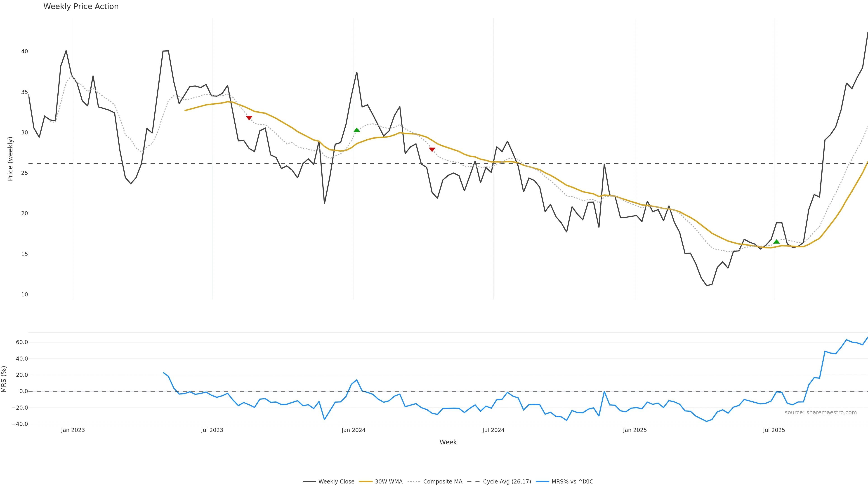Screen dimensions: 868x488
Task: Click the green up-triangle marker near July 2025
Action: click(x=776, y=242)
